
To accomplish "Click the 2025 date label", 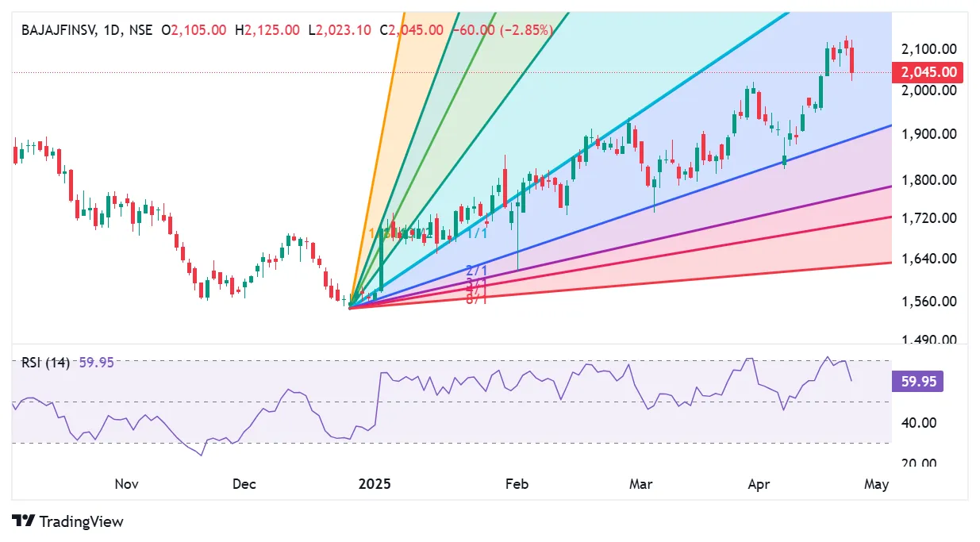I will pyautogui.click(x=374, y=483).
